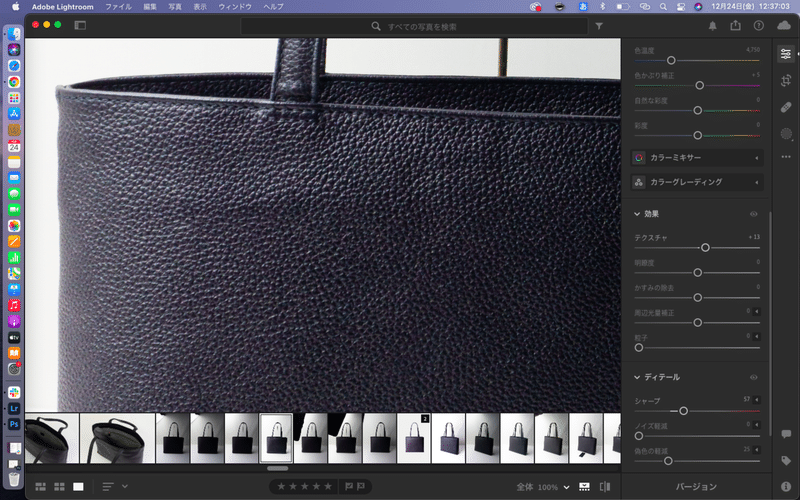This screenshot has width=800, height=500.
Task: Click the シャープ slider handle
Action: 683,411
